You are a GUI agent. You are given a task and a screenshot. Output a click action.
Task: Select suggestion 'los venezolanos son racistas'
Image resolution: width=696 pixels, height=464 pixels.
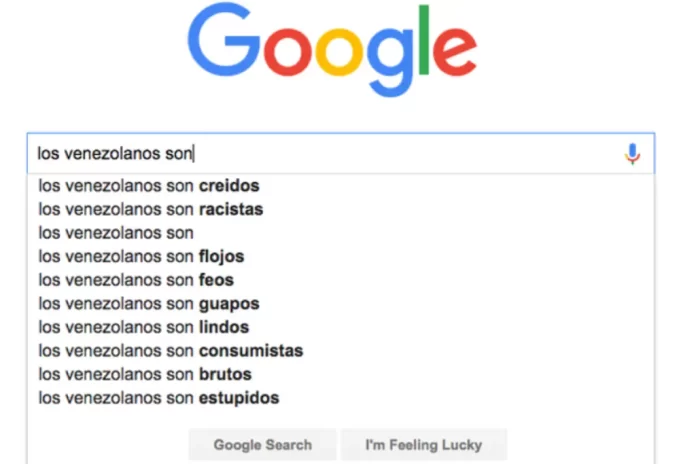tap(150, 209)
